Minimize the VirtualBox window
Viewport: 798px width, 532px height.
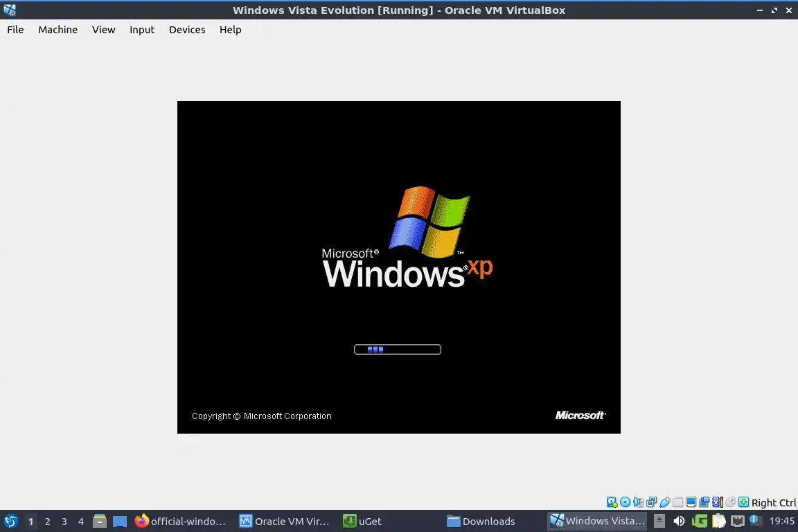click(x=760, y=10)
